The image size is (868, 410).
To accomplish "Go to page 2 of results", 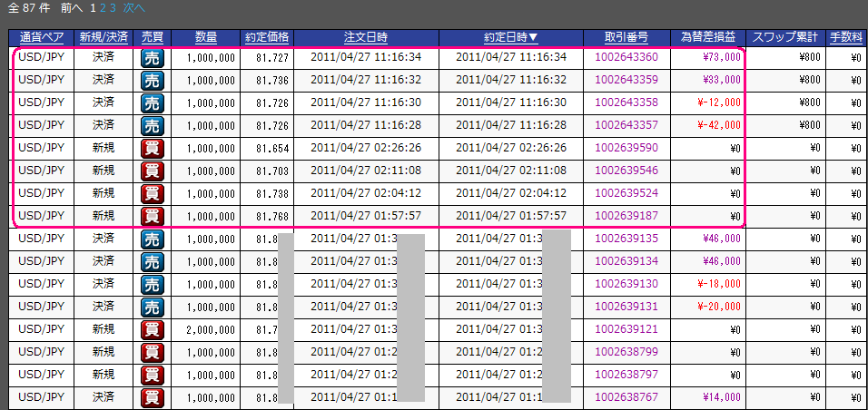I will [103, 7].
